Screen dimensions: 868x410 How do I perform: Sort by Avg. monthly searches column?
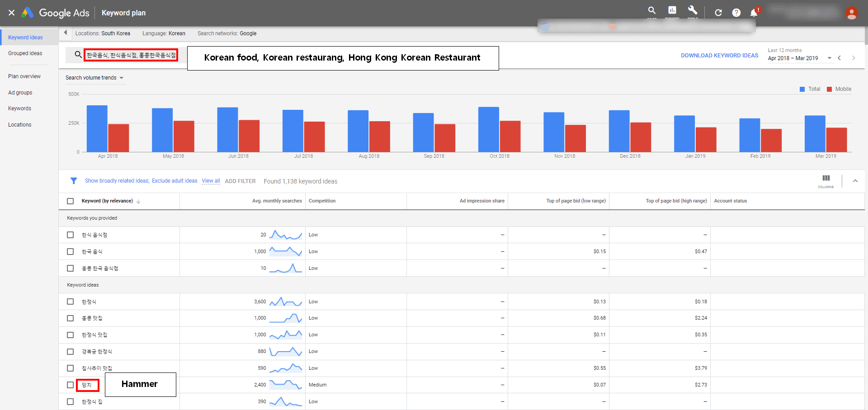pos(277,201)
